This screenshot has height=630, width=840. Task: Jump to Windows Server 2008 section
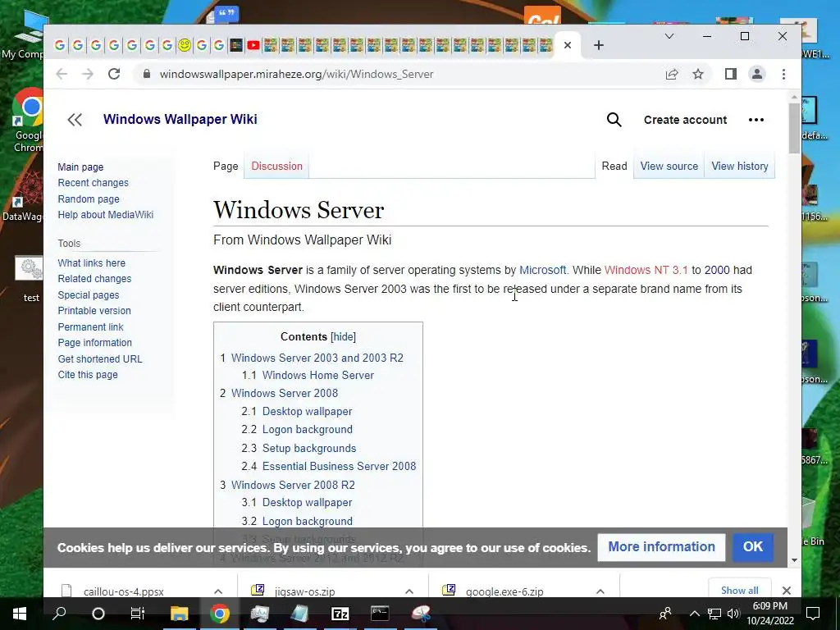285,393
